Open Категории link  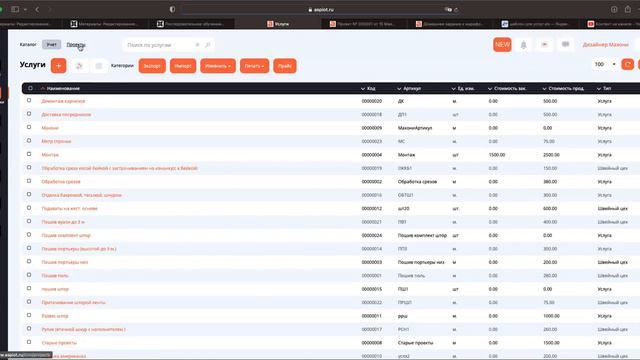(x=122, y=66)
